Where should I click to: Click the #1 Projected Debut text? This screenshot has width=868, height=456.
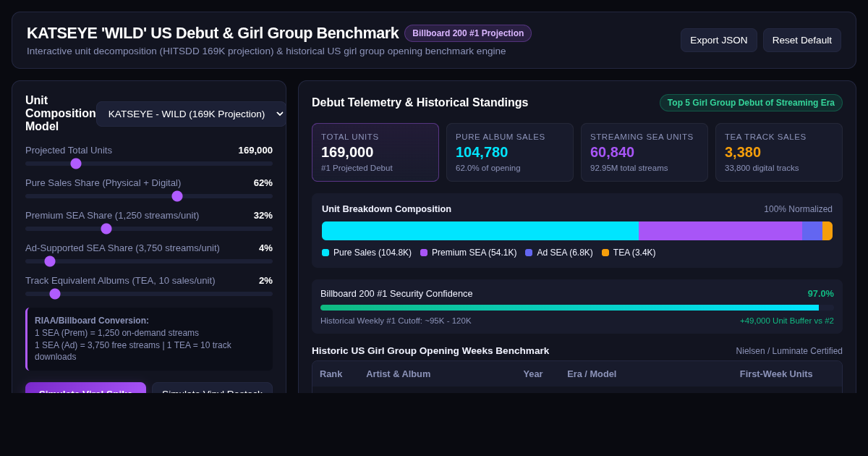coord(357,168)
